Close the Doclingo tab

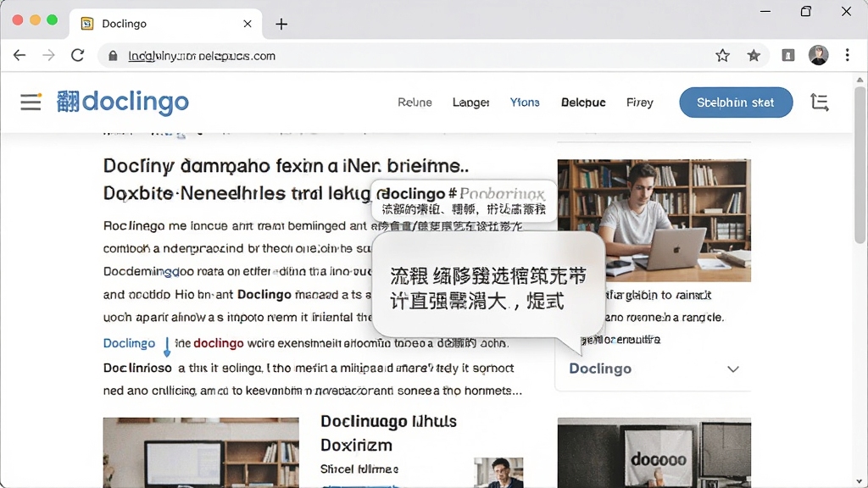(x=248, y=24)
